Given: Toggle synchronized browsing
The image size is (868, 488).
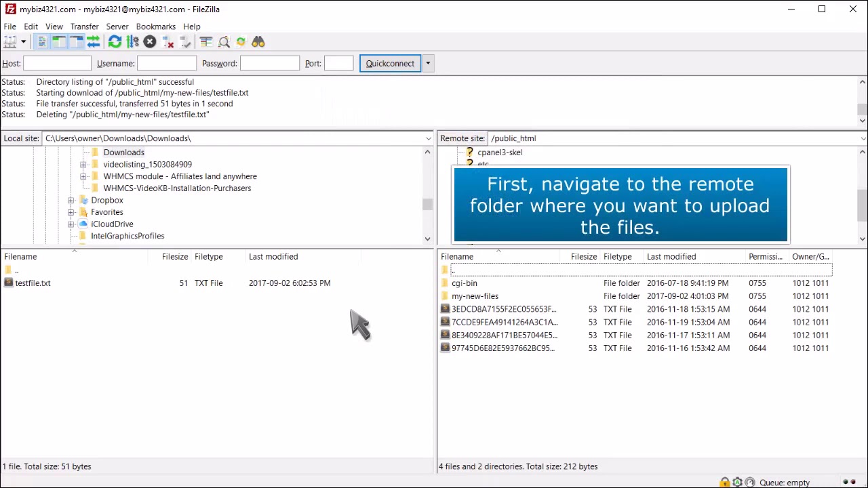Looking at the screenshot, I should (x=241, y=42).
